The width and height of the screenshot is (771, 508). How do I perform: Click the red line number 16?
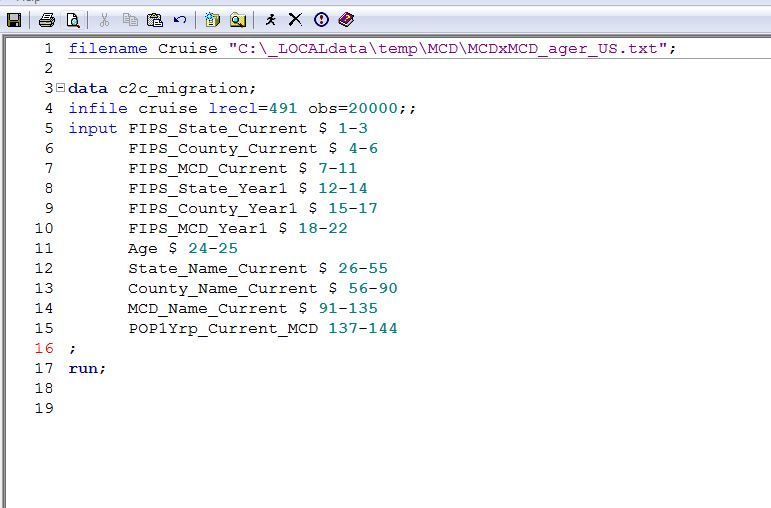[44, 348]
